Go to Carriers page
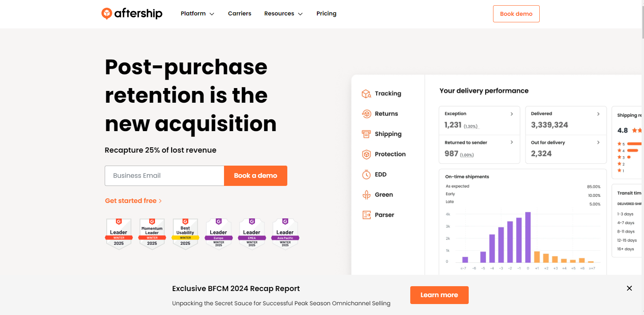 tap(239, 13)
